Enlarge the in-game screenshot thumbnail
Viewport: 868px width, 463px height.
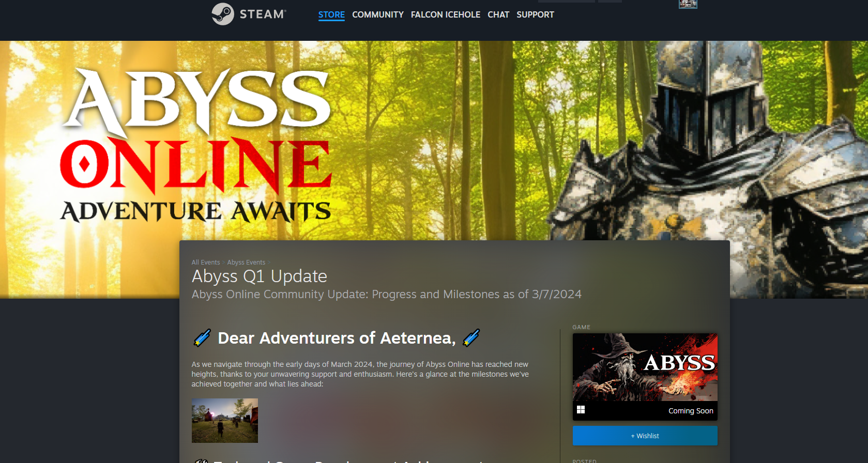pyautogui.click(x=225, y=421)
